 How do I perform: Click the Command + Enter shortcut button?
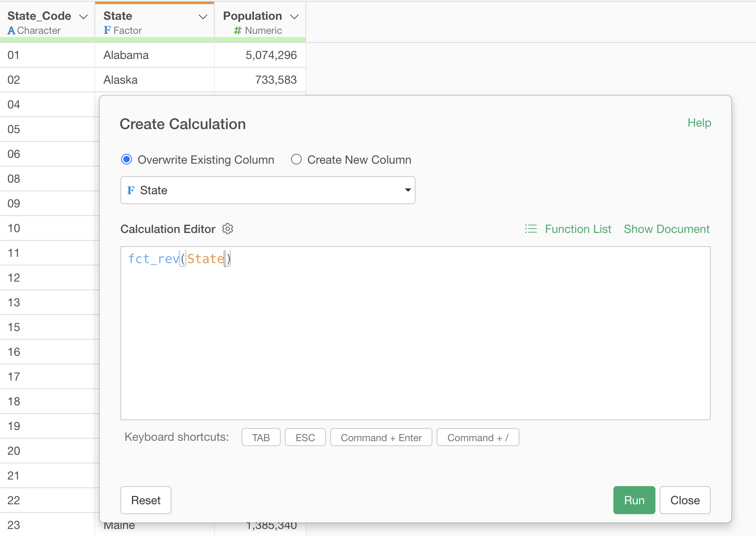[x=381, y=437]
